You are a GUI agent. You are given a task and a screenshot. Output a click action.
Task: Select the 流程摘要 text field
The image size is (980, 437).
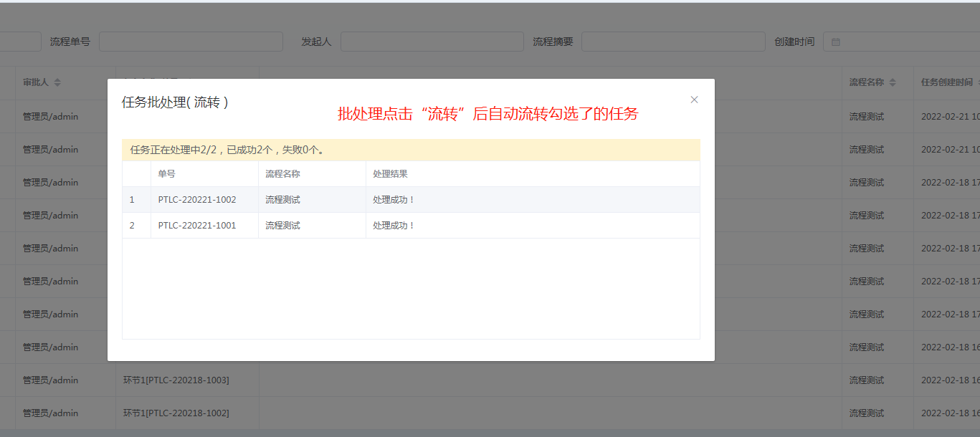point(673,42)
